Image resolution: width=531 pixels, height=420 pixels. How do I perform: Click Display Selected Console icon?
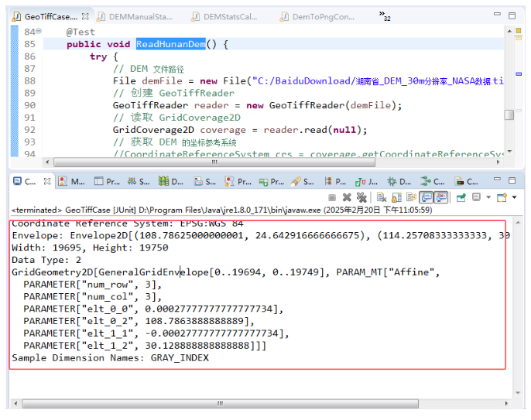[x=477, y=197]
